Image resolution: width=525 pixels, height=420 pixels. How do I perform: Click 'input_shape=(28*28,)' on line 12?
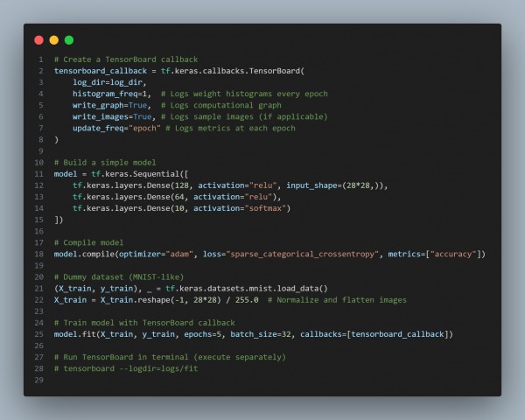334,185
